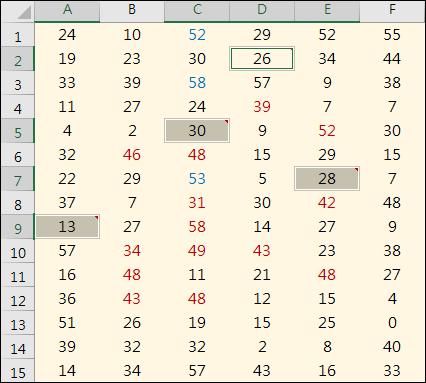
Task: Click red value 48 in cell C12
Action: [197, 299]
